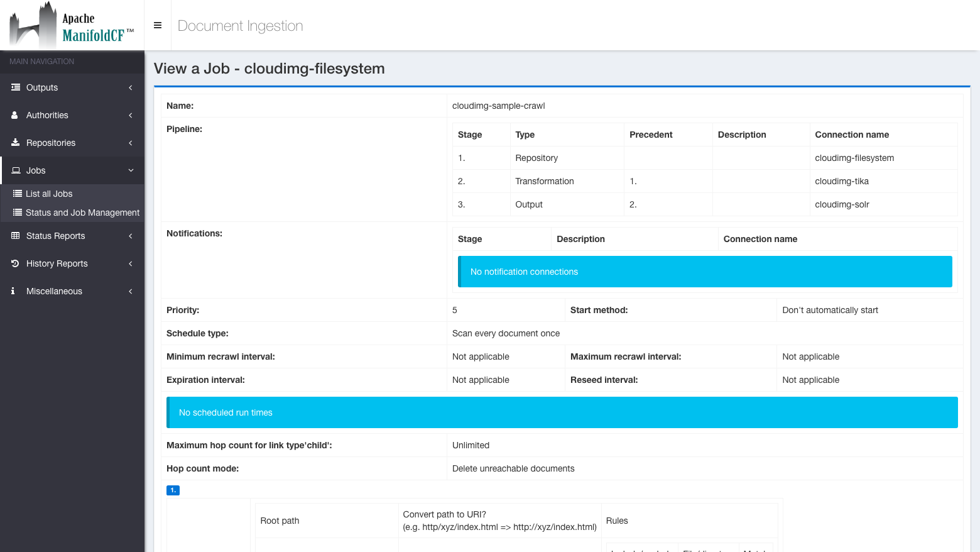The width and height of the screenshot is (980, 552).
Task: Click the No scheduled run times banner
Action: [x=562, y=412]
